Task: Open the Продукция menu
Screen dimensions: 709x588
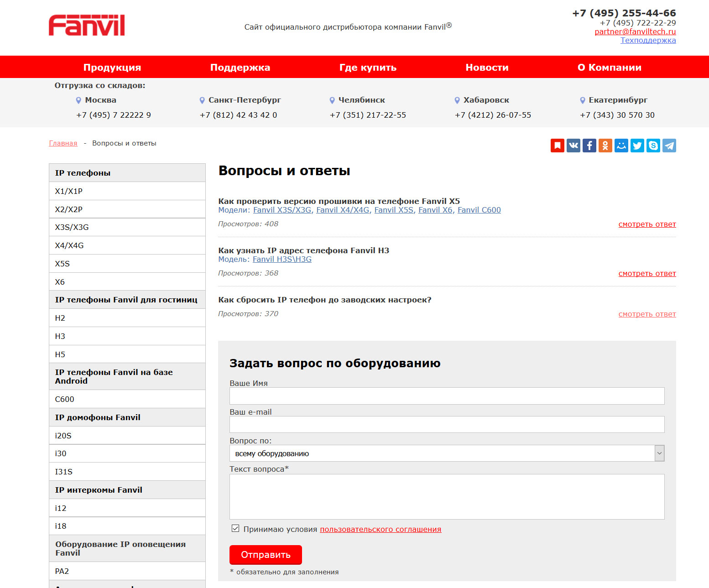Action: [x=112, y=68]
